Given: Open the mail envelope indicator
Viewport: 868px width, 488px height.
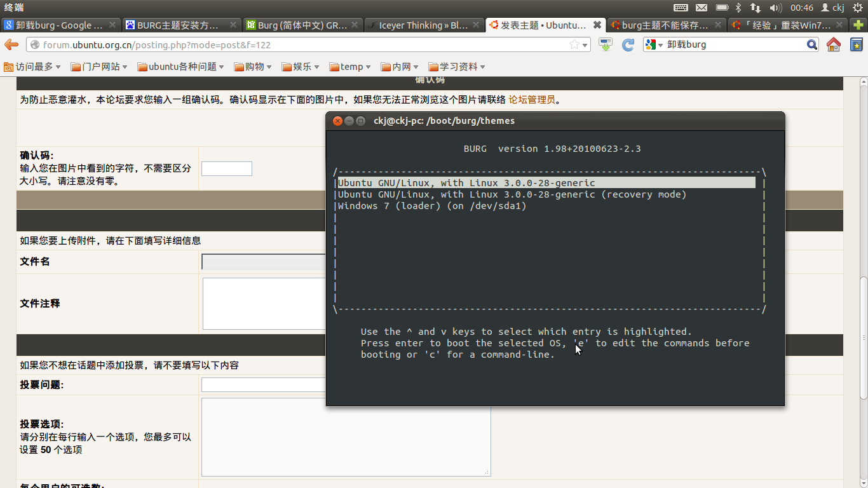Looking at the screenshot, I should click(x=702, y=8).
